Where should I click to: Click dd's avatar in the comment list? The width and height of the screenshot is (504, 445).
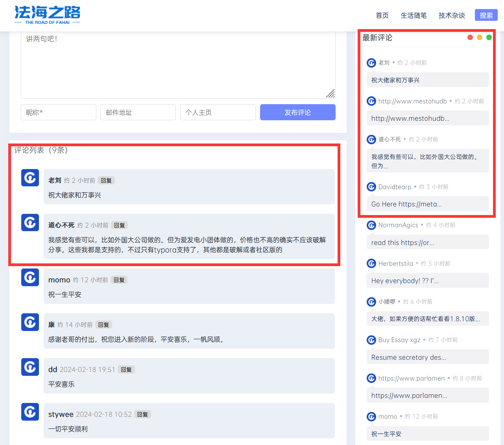[30, 367]
